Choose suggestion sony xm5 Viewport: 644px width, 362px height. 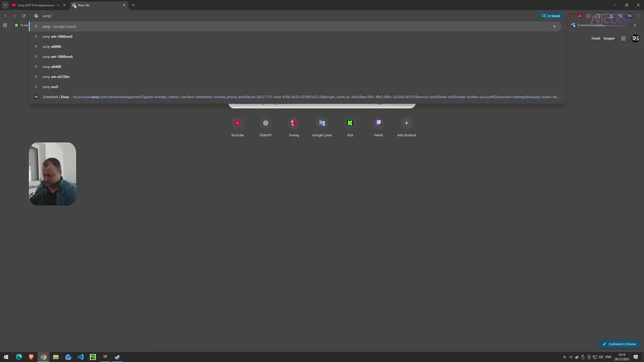[x=297, y=86]
